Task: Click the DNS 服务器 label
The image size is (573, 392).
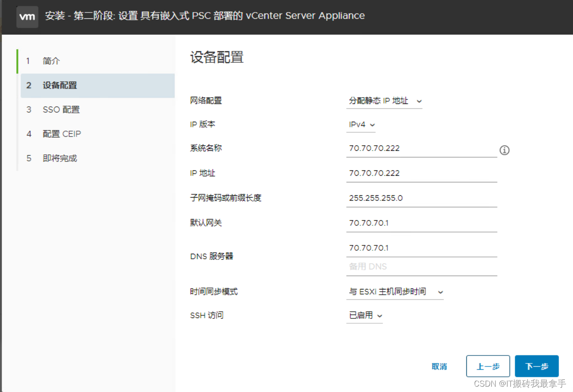Action: [212, 257]
